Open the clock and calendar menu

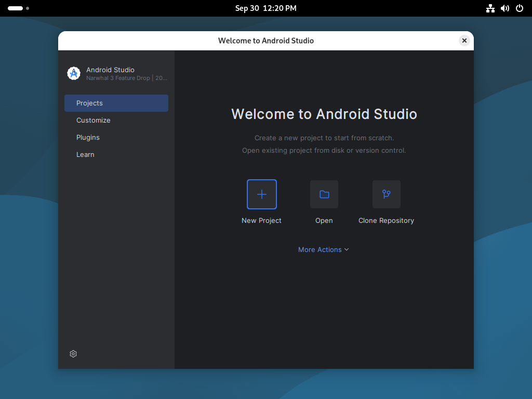point(265,8)
